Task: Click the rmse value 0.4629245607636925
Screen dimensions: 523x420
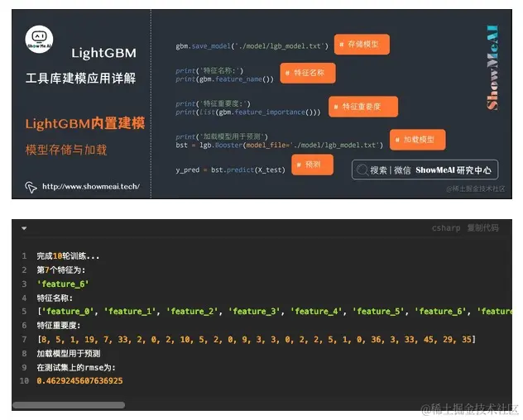Action: (x=79, y=380)
